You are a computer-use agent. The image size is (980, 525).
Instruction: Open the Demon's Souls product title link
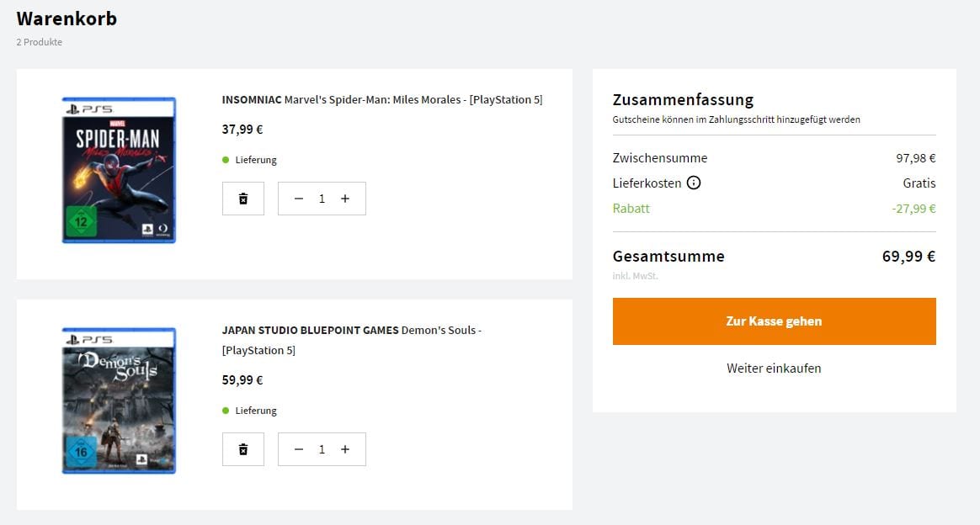pyautogui.click(x=352, y=331)
